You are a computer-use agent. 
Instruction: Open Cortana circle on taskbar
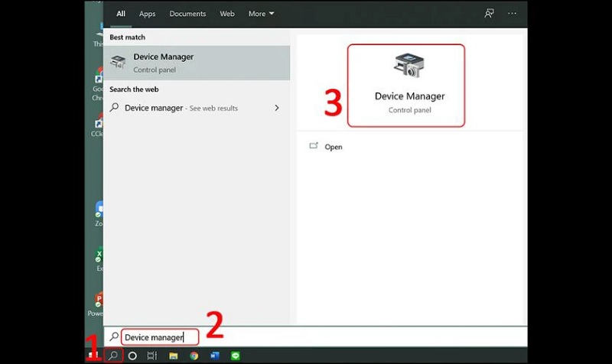pos(132,356)
